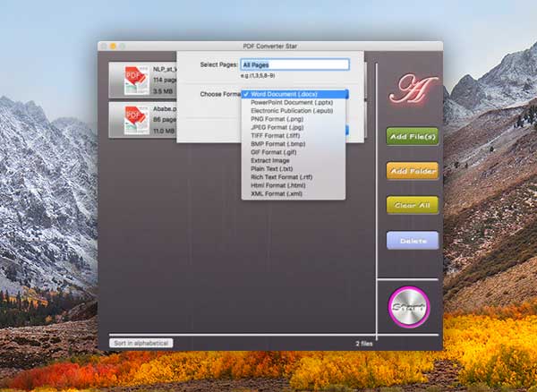Click the Add Folder button
Image resolution: width=537 pixels, height=392 pixels.
(413, 171)
